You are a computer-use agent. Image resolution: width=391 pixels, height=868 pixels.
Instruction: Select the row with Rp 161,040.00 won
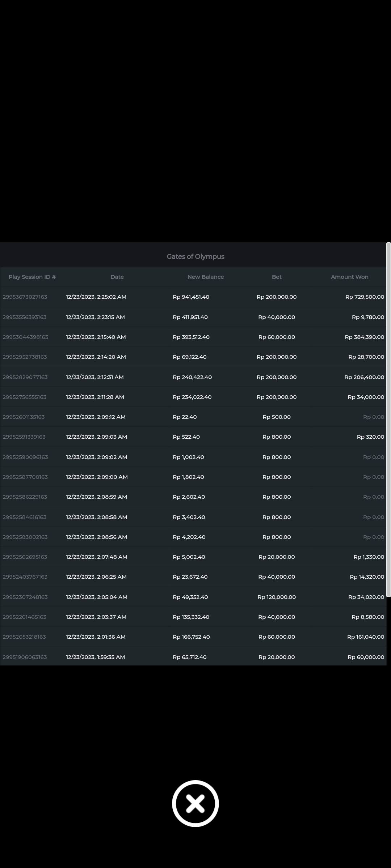(365, 637)
